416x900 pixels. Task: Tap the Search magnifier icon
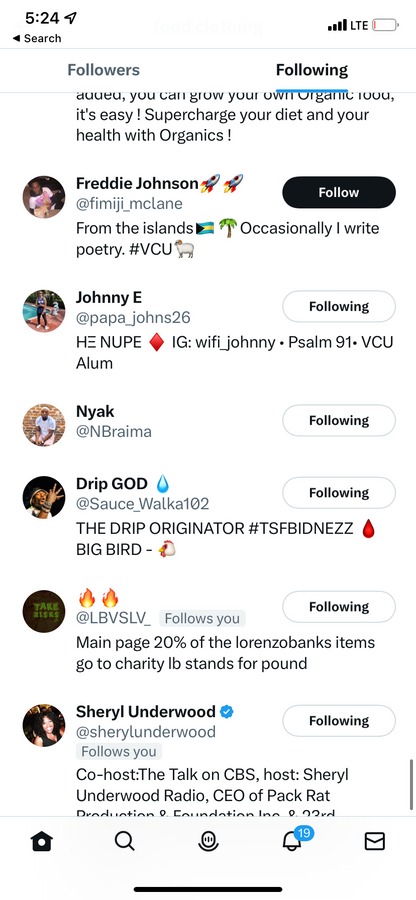pos(124,841)
